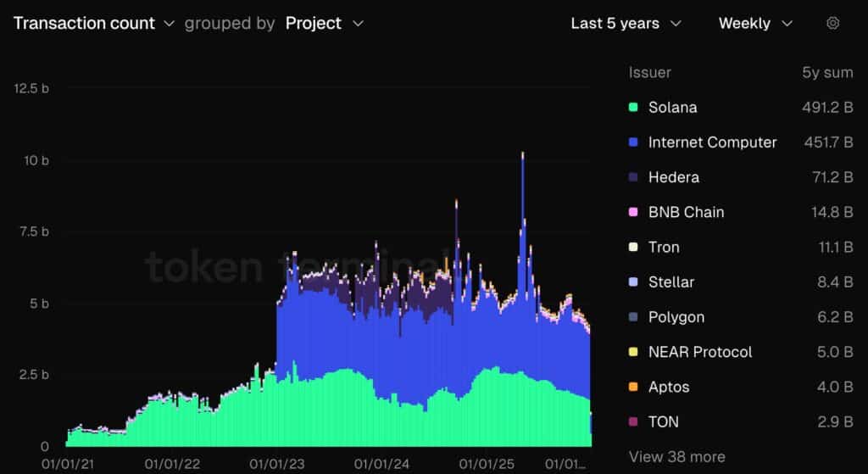Click the 11.1 B Tron value
This screenshot has height=474, width=868.
(836, 247)
